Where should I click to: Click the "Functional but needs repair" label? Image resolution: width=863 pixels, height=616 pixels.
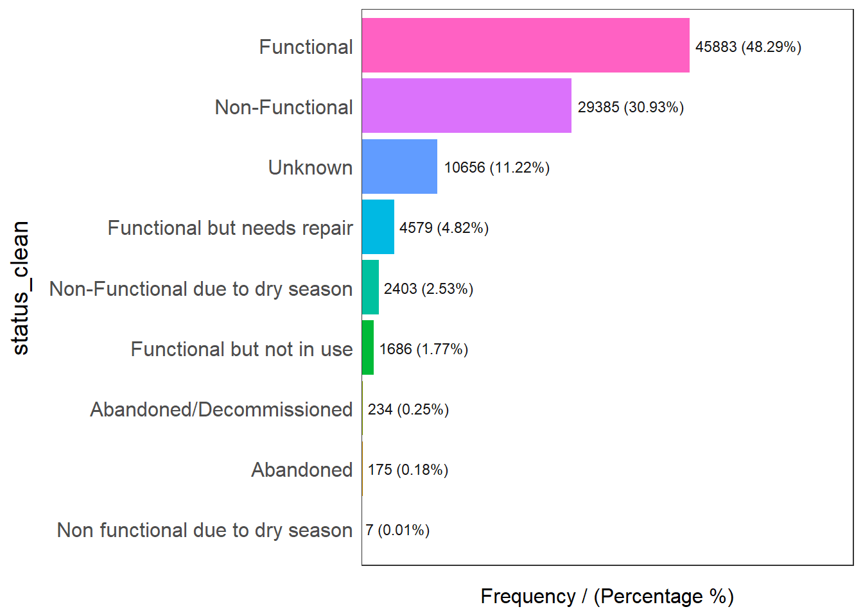point(230,228)
